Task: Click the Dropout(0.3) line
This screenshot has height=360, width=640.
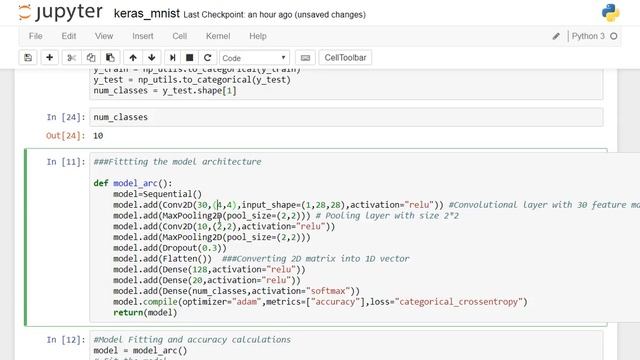Action: tap(170, 248)
